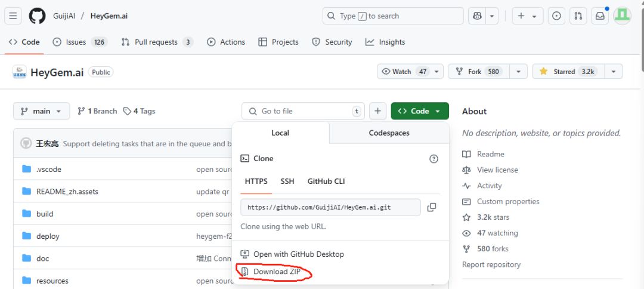
Task: Select the SSH clone tab
Action: pyautogui.click(x=287, y=182)
